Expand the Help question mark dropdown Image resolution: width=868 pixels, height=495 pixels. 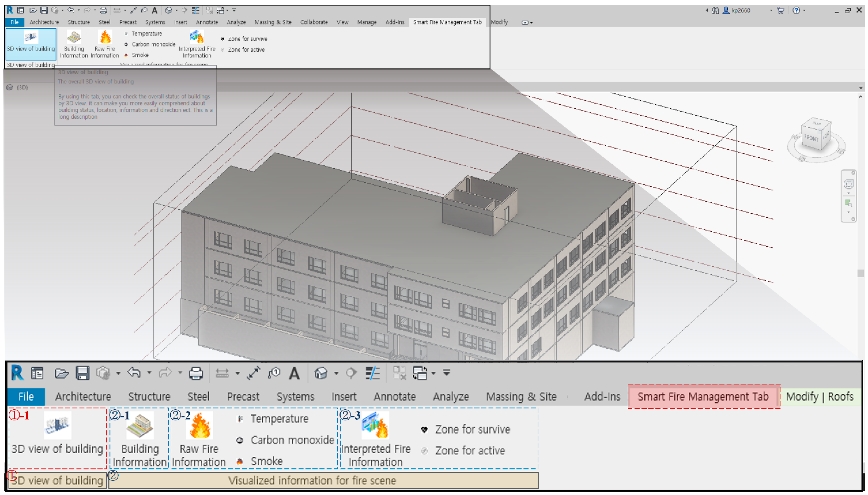point(804,11)
